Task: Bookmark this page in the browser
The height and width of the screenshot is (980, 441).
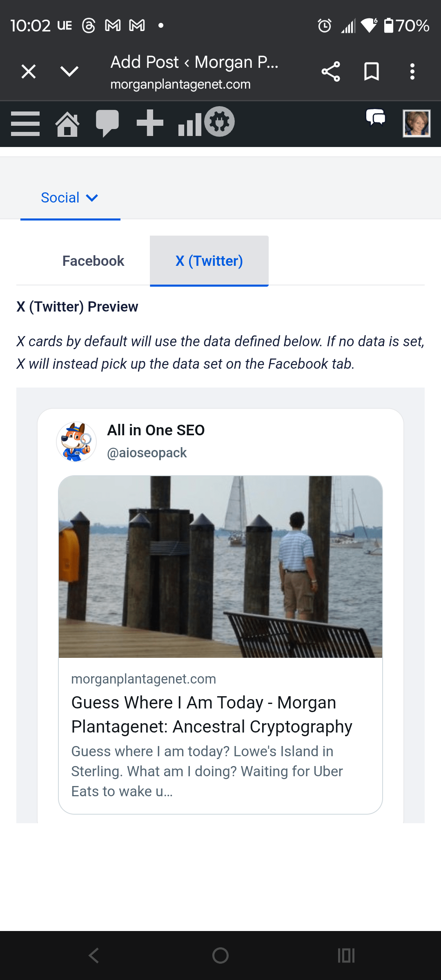Action: 372,72
